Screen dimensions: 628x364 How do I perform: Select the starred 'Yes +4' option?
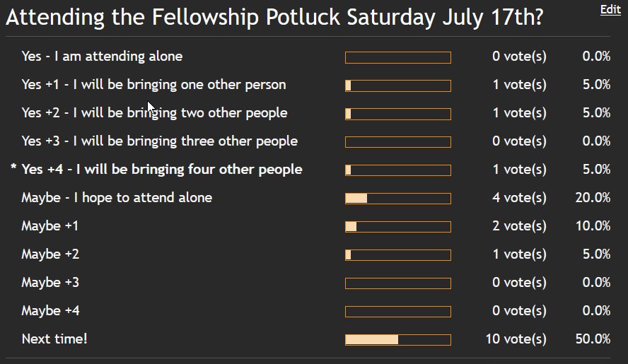coord(162,170)
